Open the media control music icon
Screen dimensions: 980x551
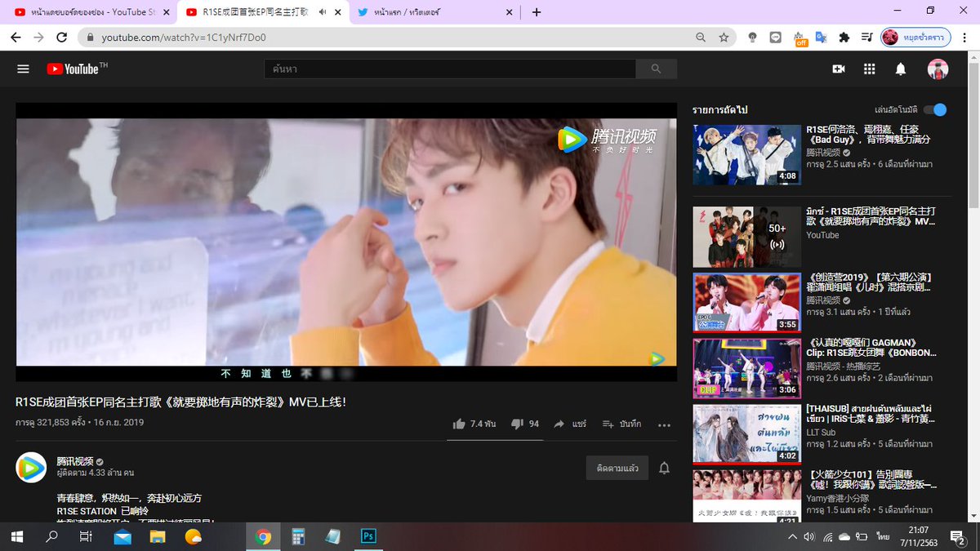(866, 38)
